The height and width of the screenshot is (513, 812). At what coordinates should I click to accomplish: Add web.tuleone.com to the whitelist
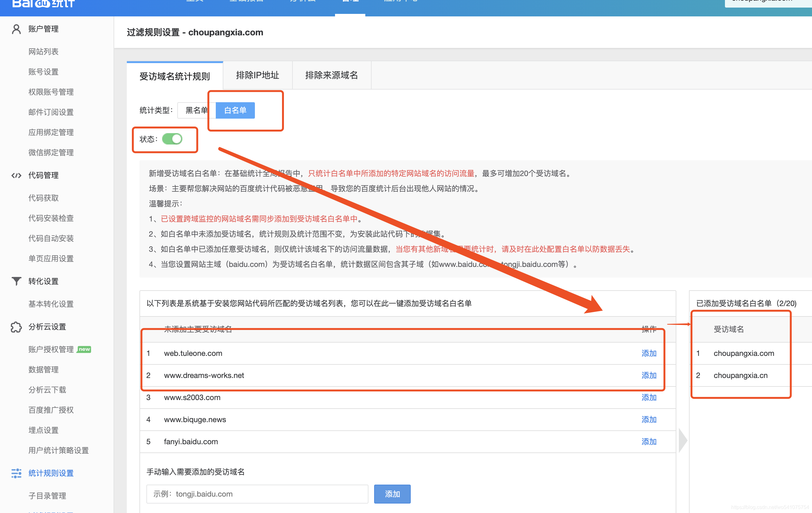tap(649, 353)
